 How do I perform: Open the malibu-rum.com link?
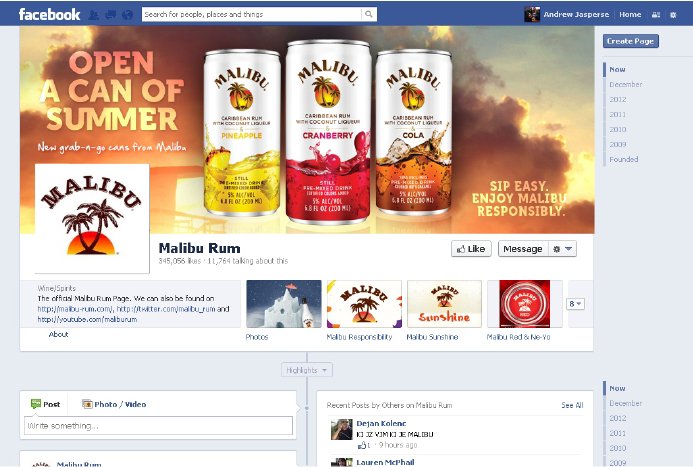pos(76,309)
